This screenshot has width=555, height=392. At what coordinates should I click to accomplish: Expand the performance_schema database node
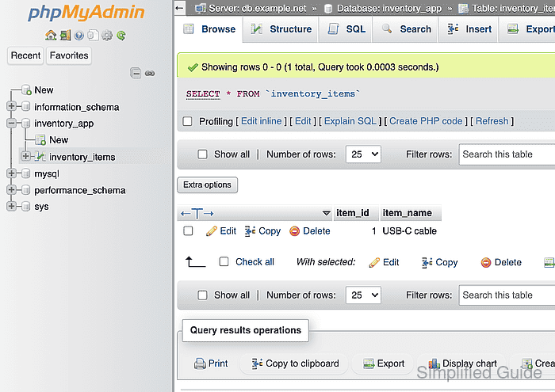click(x=11, y=190)
